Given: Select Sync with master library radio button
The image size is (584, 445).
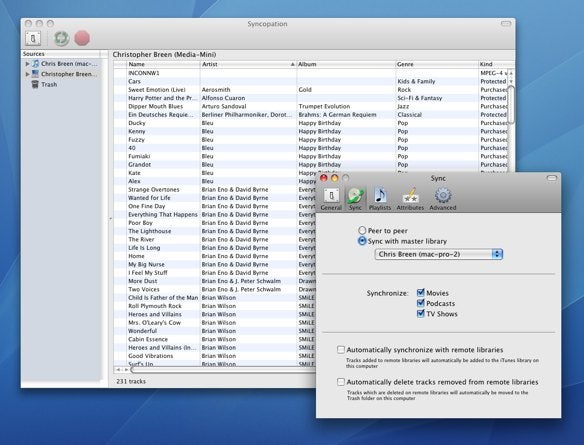Looking at the screenshot, I should [362, 241].
